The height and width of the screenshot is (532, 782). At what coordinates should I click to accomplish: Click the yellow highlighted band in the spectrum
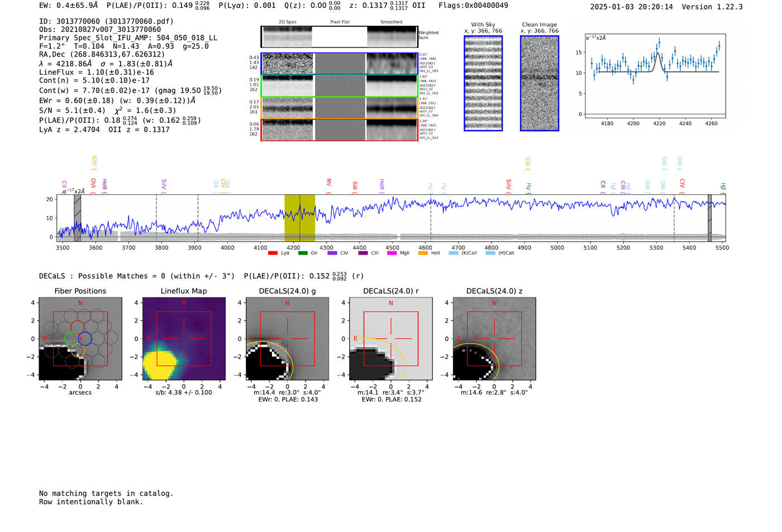click(299, 218)
